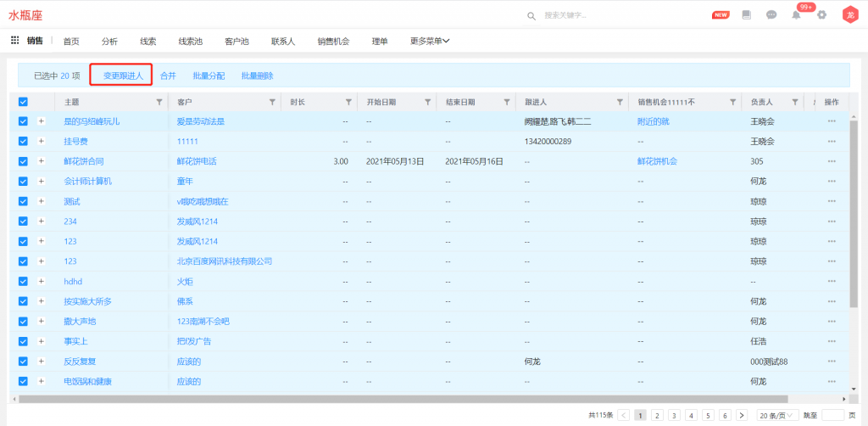Uncheck the checkbox for 鲜花饼合同 row
868x426 pixels.
click(x=23, y=161)
